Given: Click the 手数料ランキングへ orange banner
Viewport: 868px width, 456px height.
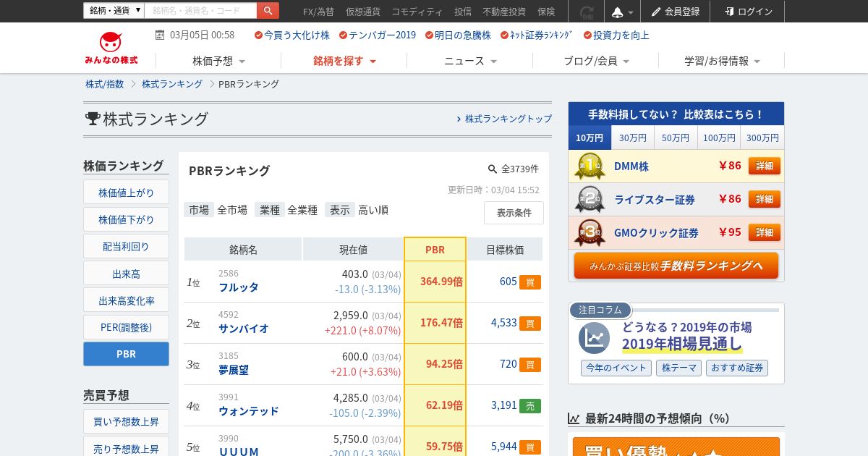Looking at the screenshot, I should point(676,266).
